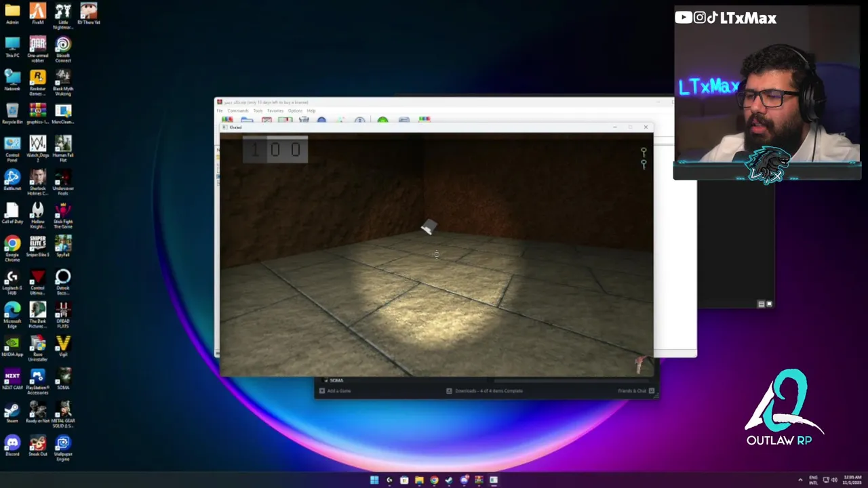Launch the FiveM desktop shortcut
This screenshot has width=868, height=488.
point(38,14)
